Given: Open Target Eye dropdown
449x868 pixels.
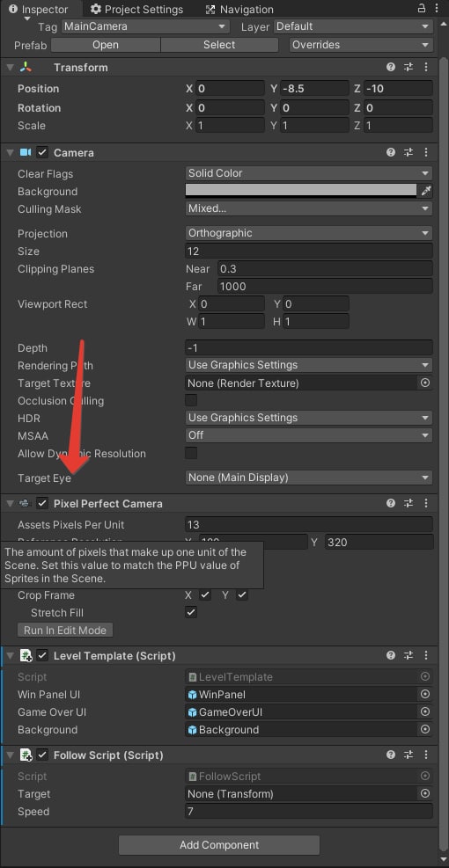Looking at the screenshot, I should [x=309, y=478].
